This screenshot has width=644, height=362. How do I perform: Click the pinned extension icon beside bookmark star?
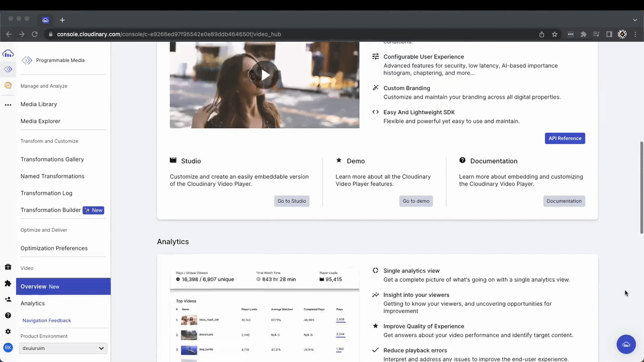tap(570, 34)
